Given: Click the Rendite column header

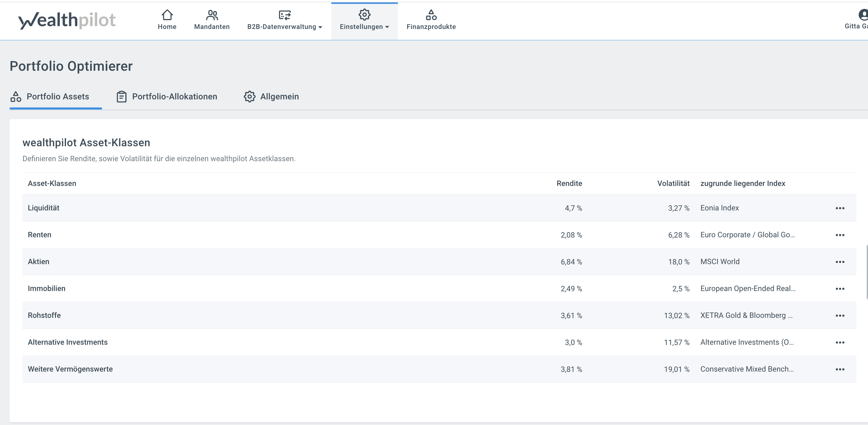Looking at the screenshot, I should pyautogui.click(x=569, y=183).
